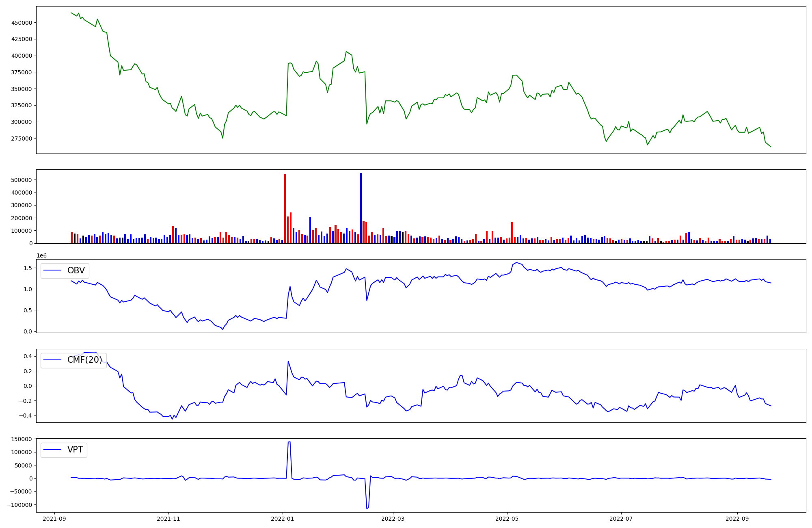Click the 275000 price axis label

point(22,138)
